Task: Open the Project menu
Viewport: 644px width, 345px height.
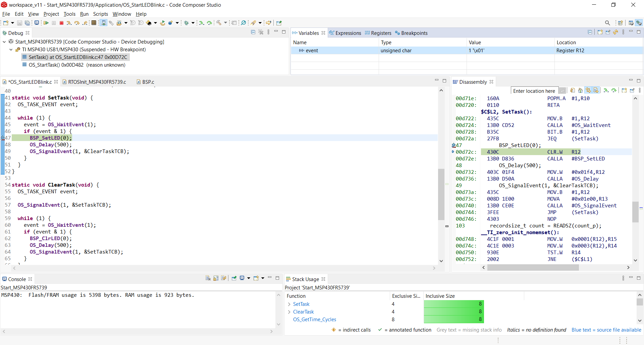Action: tap(51, 14)
